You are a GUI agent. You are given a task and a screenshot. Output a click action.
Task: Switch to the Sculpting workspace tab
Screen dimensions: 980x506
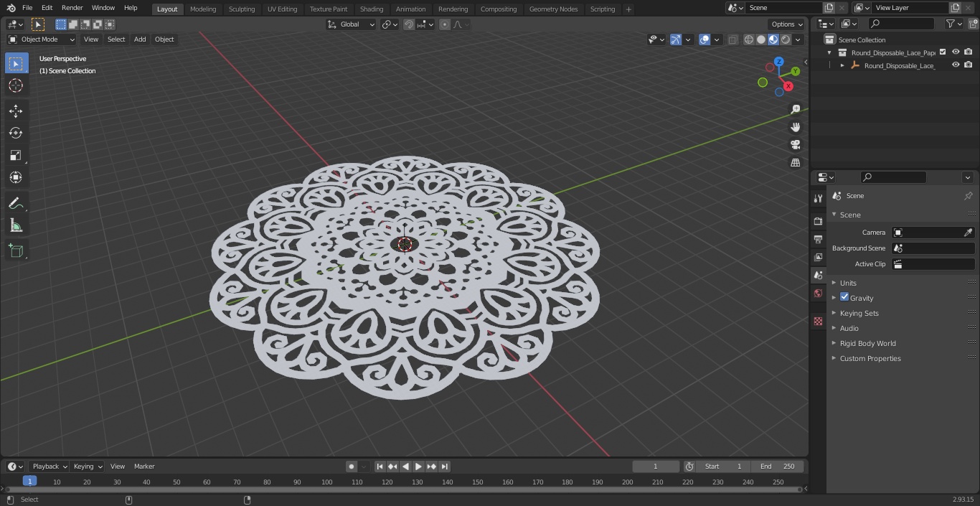tap(242, 9)
